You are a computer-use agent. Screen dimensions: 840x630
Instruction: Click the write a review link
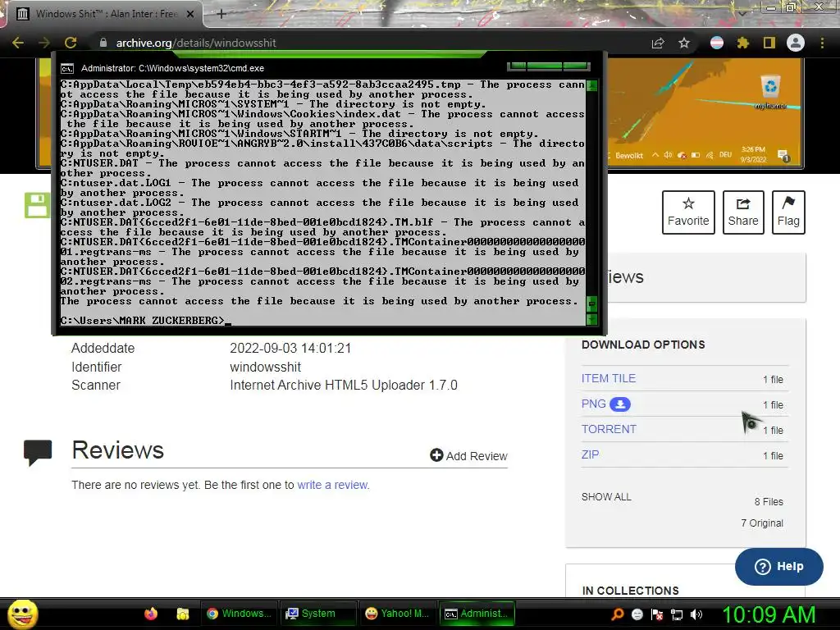click(333, 485)
